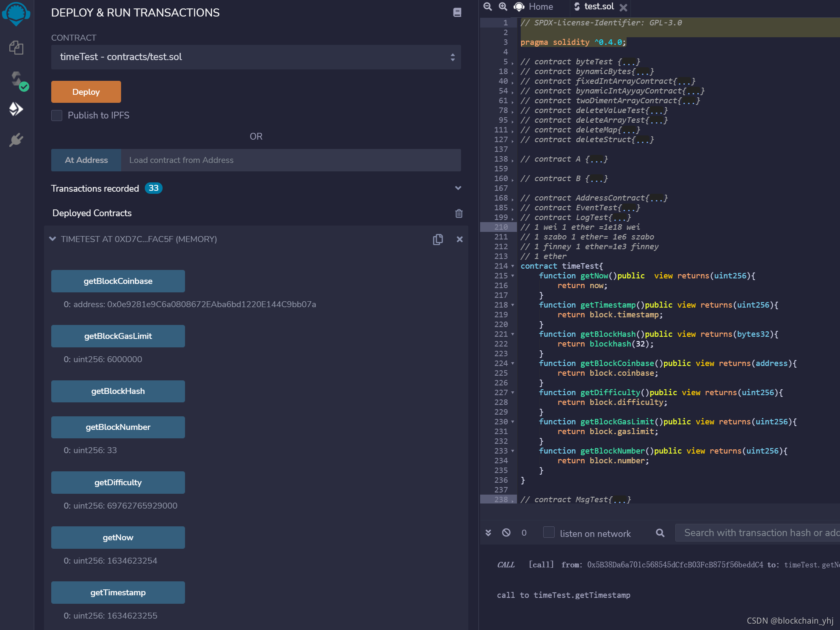Click the documentation book icon
This screenshot has height=630, width=840.
(x=457, y=13)
